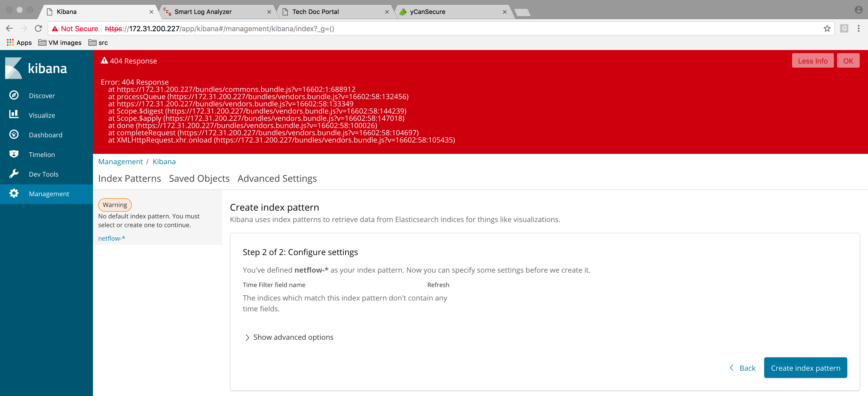This screenshot has height=396, width=868.
Task: Open Chrome three-dot menu
Action: coord(858,29)
